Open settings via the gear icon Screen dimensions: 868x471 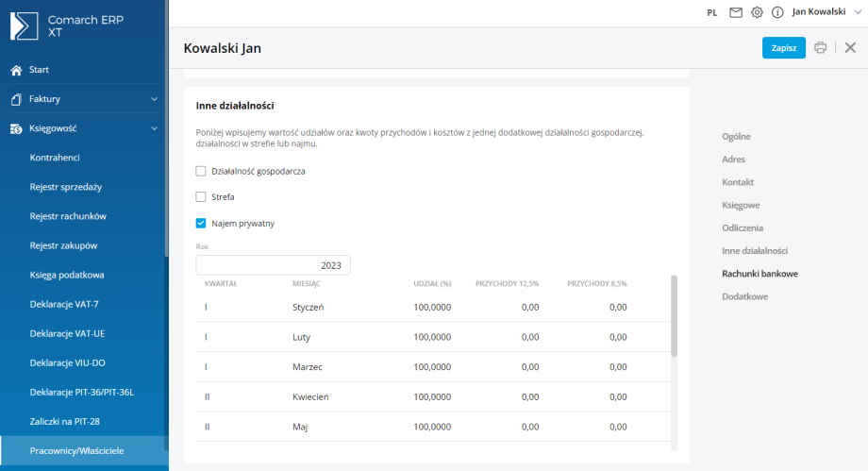(757, 12)
